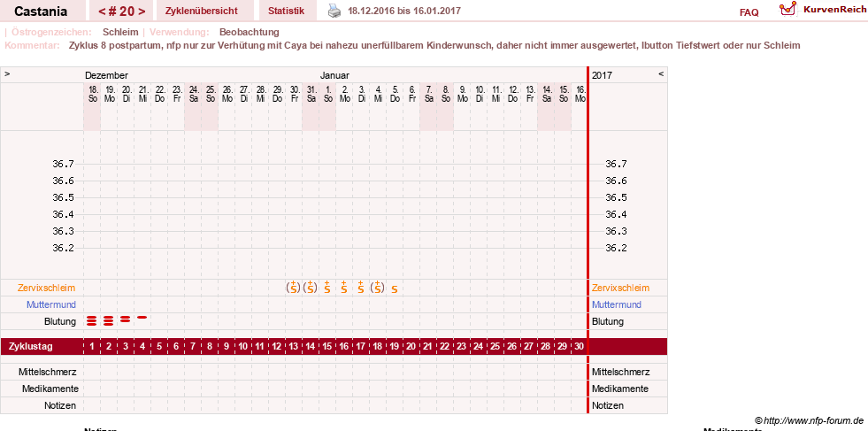The image size is (868, 431).
Task: Click the left-axis 36.7 temperature label
Action: [63, 164]
